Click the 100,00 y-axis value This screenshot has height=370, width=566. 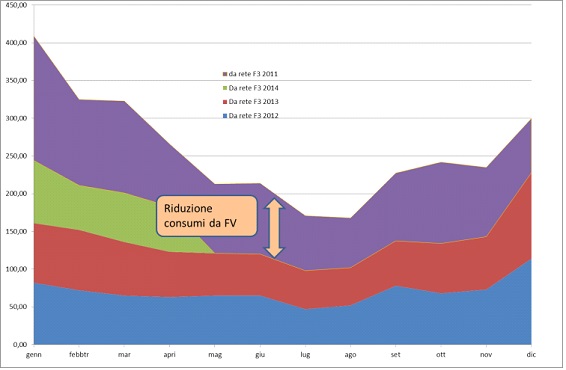point(17,269)
